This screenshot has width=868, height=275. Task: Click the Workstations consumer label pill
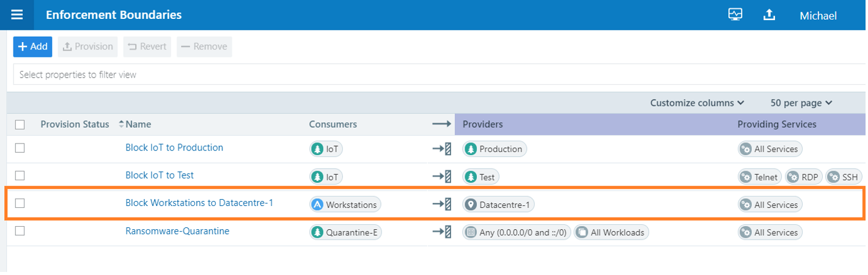[x=345, y=205]
